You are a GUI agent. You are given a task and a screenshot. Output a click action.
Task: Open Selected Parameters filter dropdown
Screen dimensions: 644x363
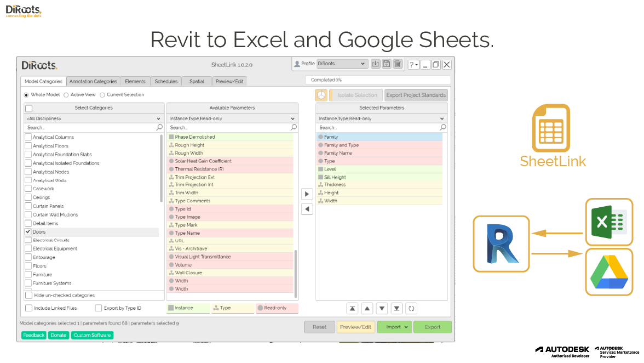[382, 118]
